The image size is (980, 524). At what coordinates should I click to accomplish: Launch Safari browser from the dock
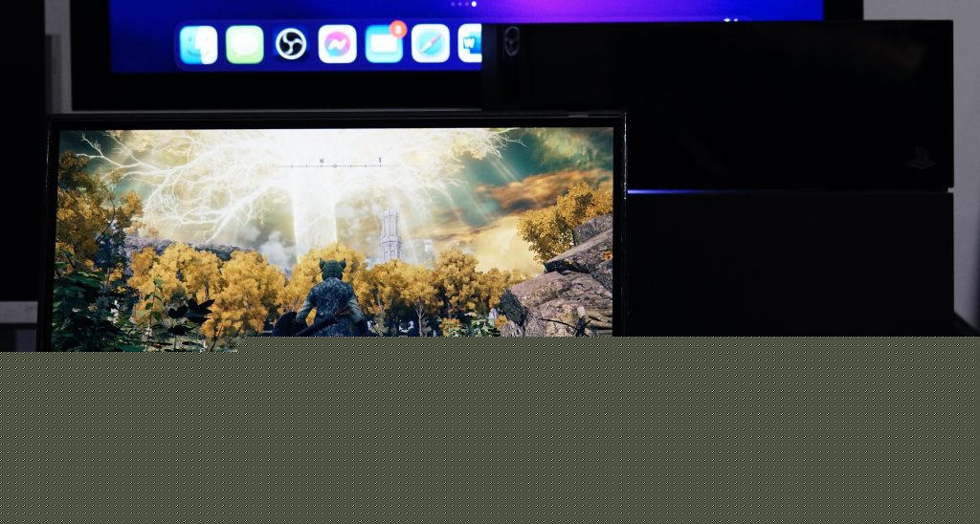click(431, 45)
